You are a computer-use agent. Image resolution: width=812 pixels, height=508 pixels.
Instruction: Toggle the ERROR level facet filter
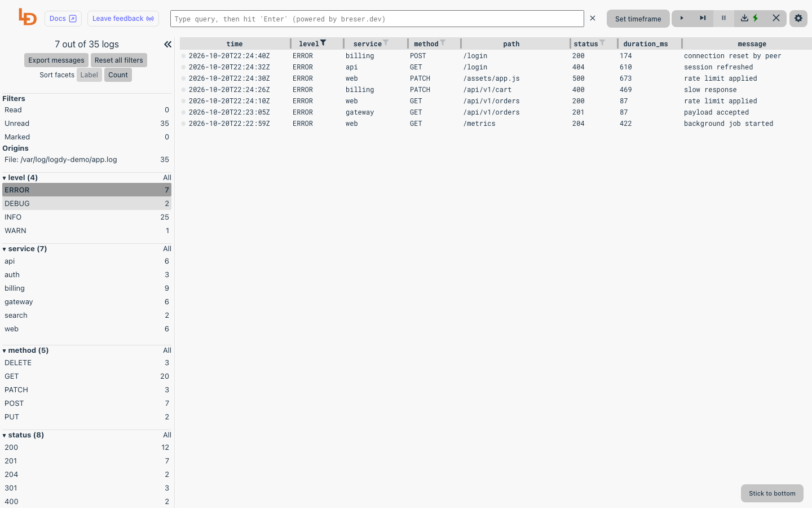(87, 190)
